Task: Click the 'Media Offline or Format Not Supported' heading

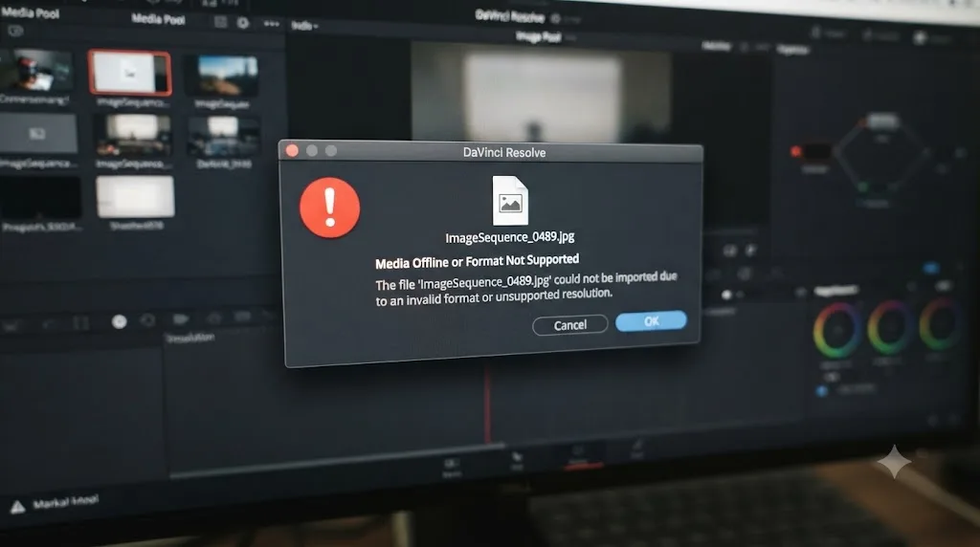Action: [x=477, y=261]
